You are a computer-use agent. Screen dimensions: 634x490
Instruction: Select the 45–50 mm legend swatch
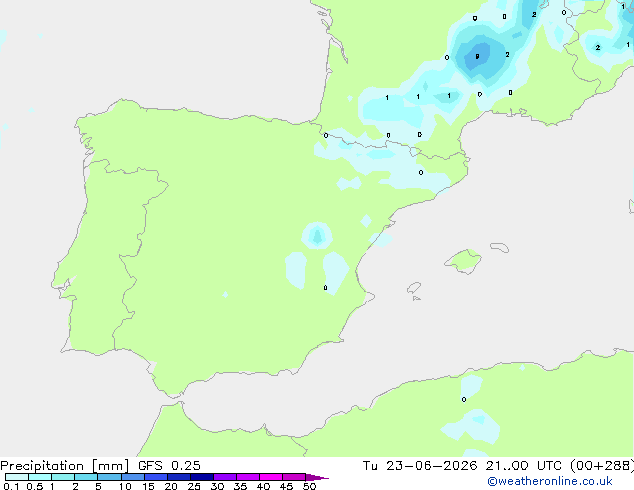(x=294, y=477)
